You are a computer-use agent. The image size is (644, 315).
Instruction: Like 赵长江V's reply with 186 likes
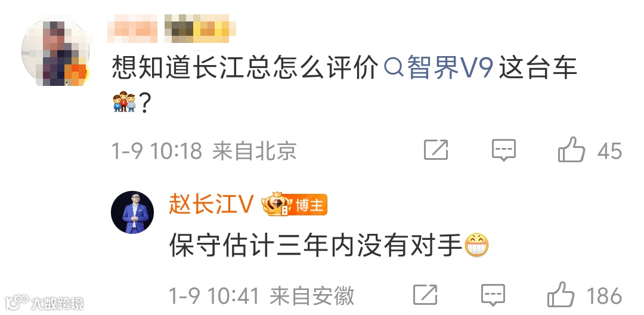tap(561, 294)
